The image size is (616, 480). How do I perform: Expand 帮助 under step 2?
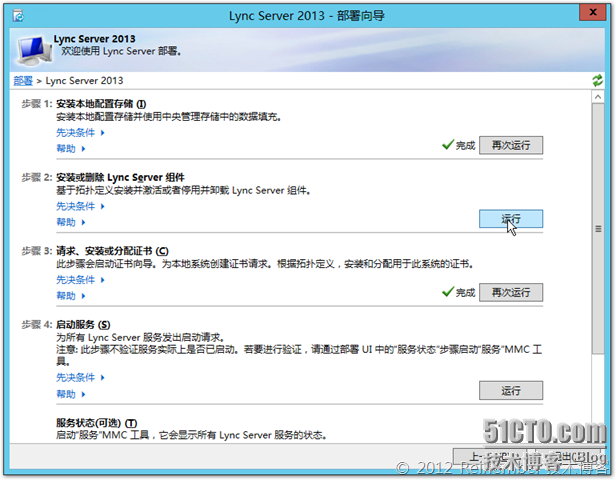point(71,222)
